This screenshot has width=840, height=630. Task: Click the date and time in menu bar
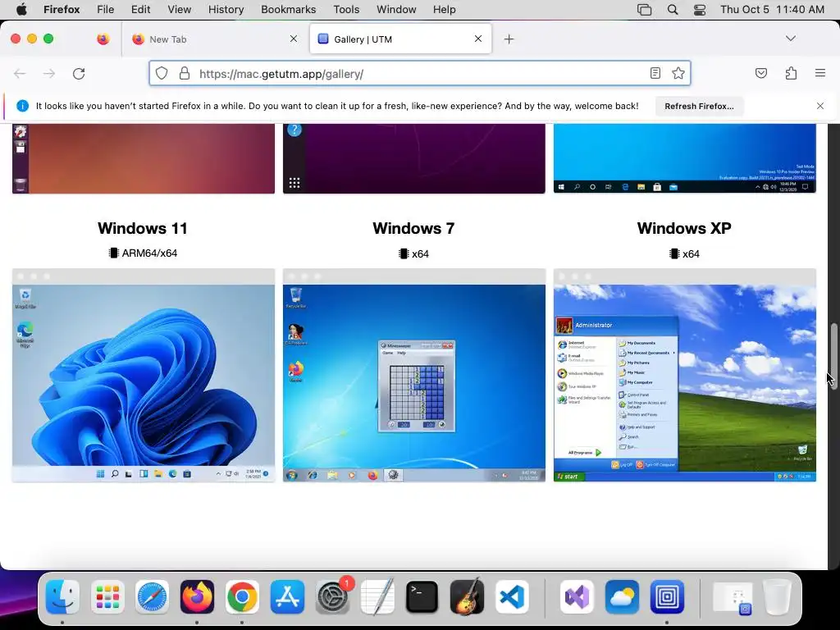point(772,9)
